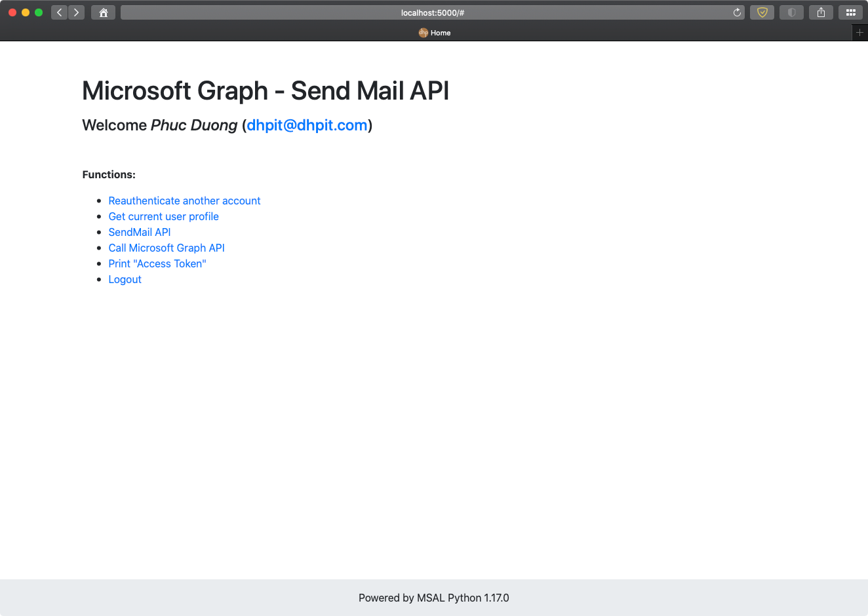The width and height of the screenshot is (868, 616).
Task: Open a new tab with the plus icon
Action: (x=859, y=33)
